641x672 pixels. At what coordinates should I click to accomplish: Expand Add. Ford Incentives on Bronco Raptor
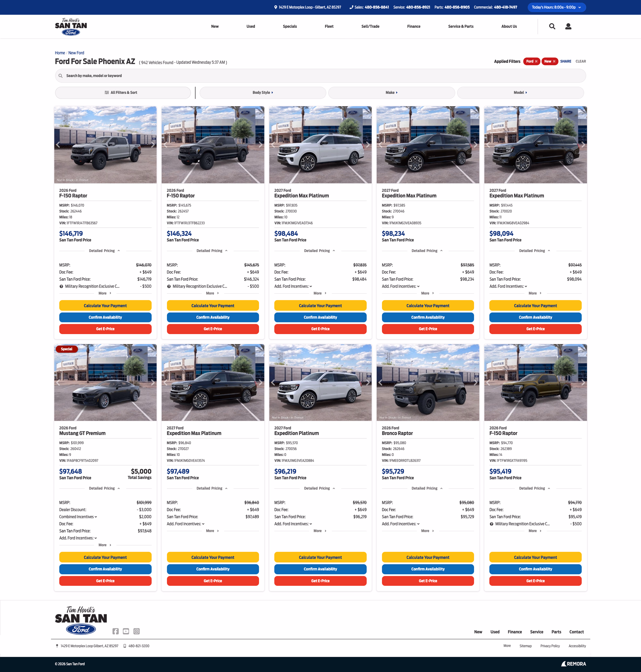(401, 524)
